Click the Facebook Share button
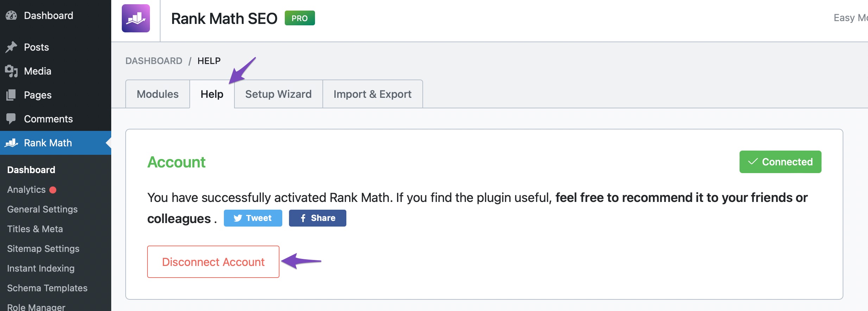This screenshot has height=311, width=868. point(317,218)
